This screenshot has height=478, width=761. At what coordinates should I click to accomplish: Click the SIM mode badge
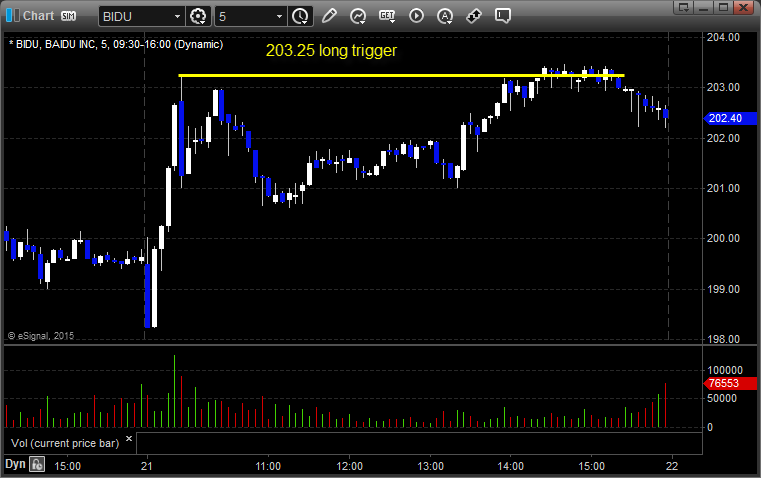click(68, 16)
